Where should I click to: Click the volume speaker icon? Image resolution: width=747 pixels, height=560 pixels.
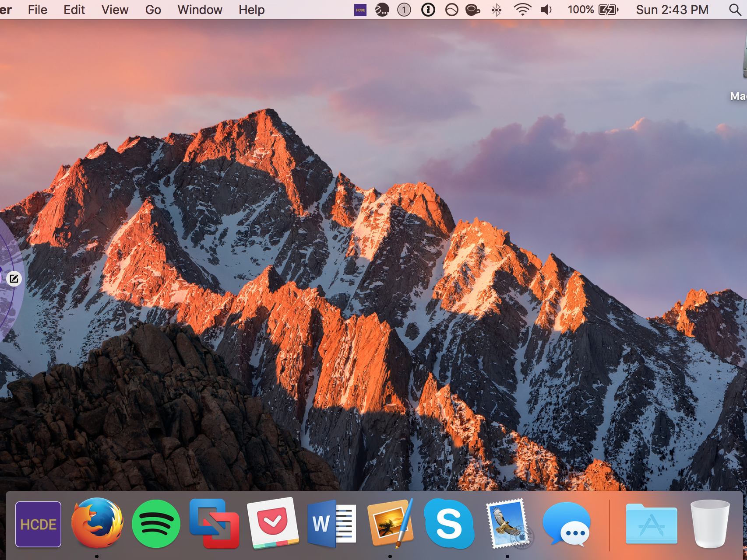coord(546,10)
